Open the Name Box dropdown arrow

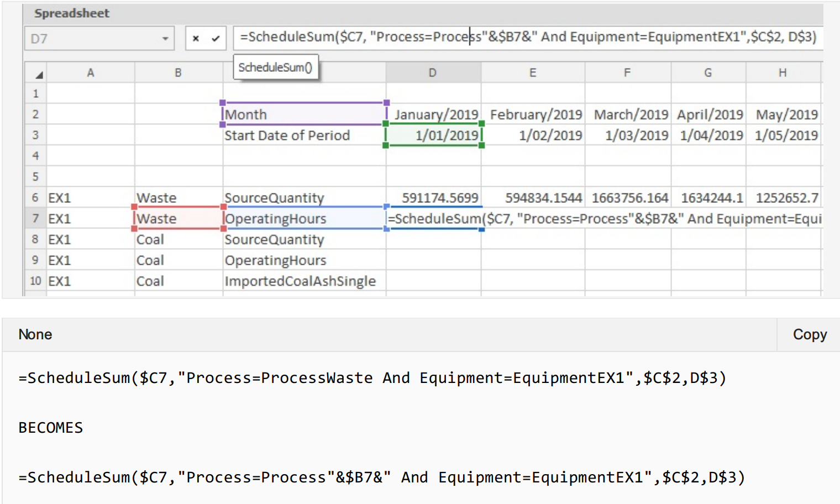point(165,39)
